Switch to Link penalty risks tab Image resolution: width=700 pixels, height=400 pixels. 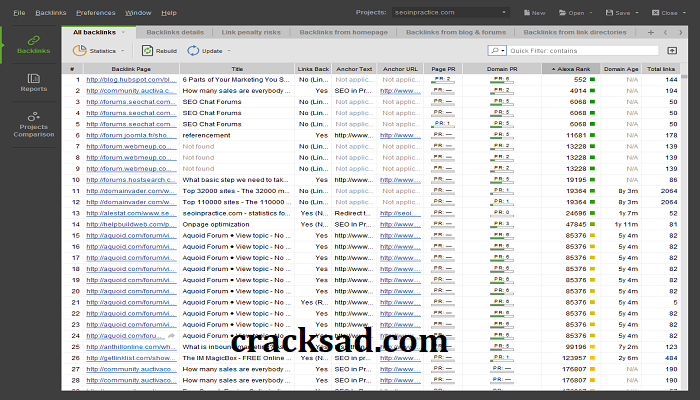(251, 32)
